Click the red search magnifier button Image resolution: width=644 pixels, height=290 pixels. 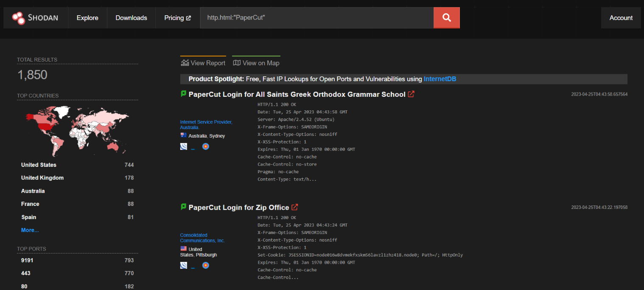446,17
